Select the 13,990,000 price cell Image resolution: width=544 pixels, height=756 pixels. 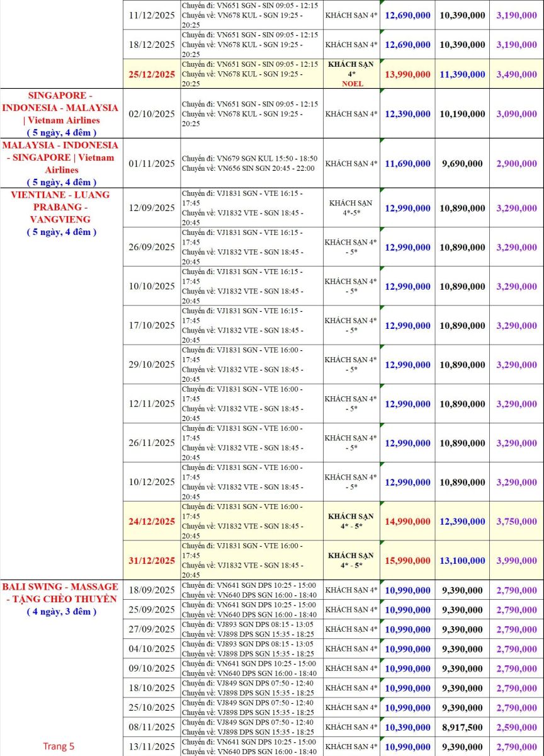(407, 74)
